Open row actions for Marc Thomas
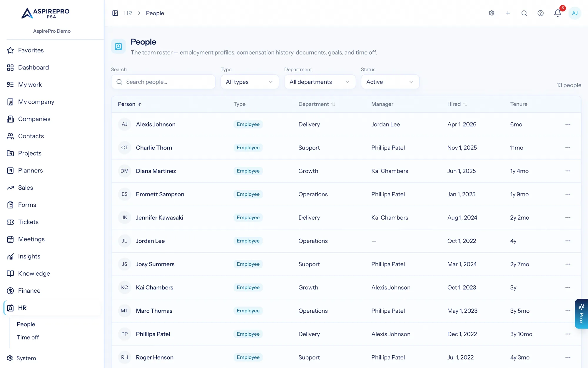The width and height of the screenshot is (588, 368). [x=568, y=311]
